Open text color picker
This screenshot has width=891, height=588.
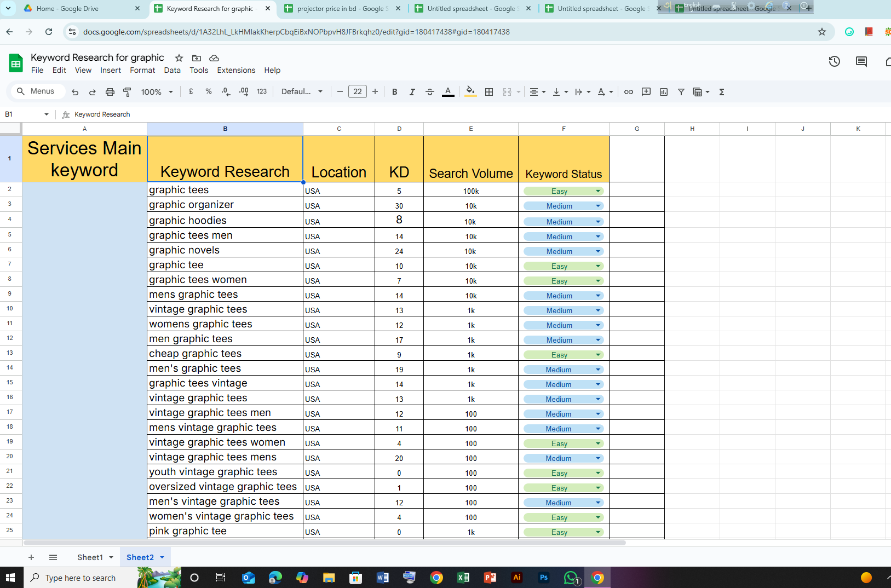448,91
